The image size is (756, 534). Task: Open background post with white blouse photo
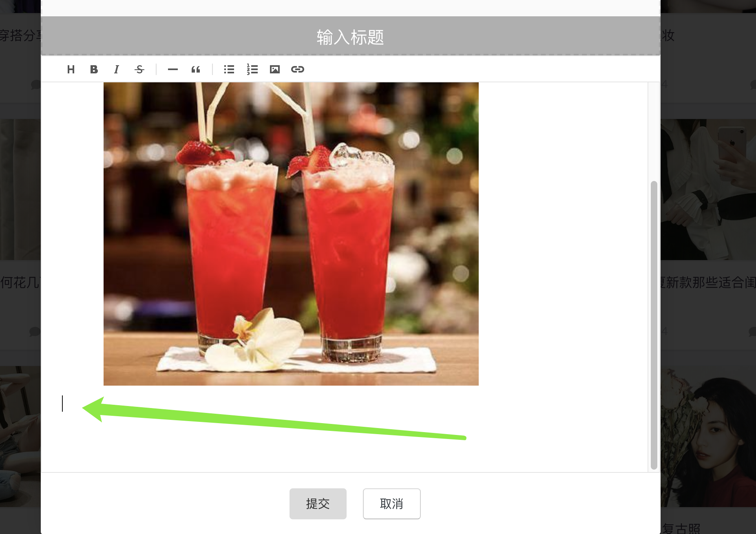(x=708, y=190)
